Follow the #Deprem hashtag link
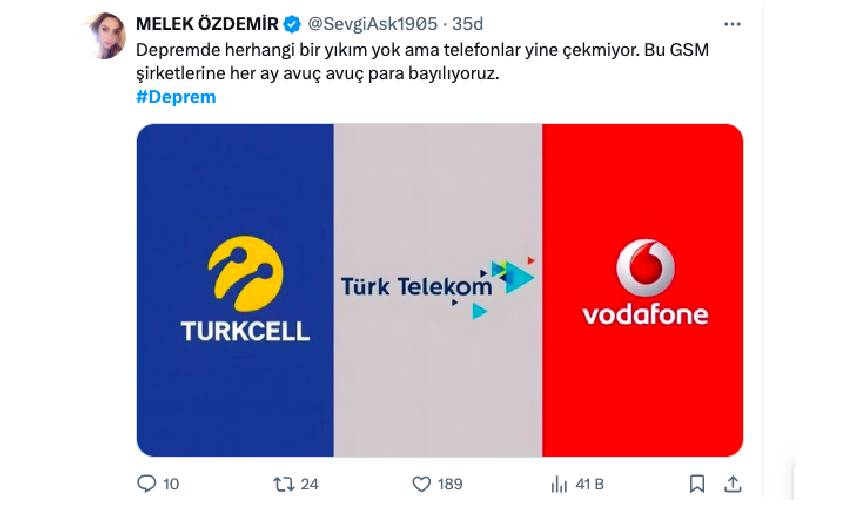Screen dimensions: 860x505 (x=176, y=97)
